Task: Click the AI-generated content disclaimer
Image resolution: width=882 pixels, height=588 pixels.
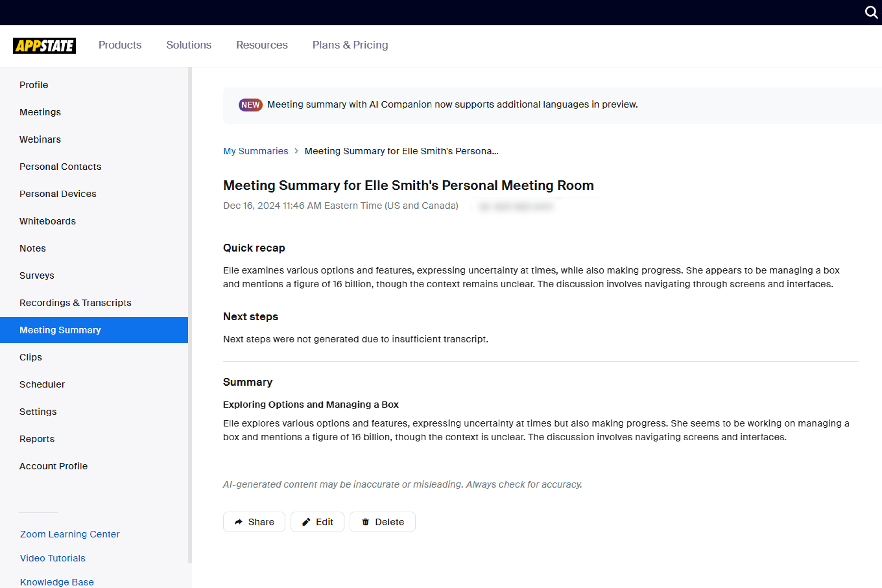Action: coord(402,484)
